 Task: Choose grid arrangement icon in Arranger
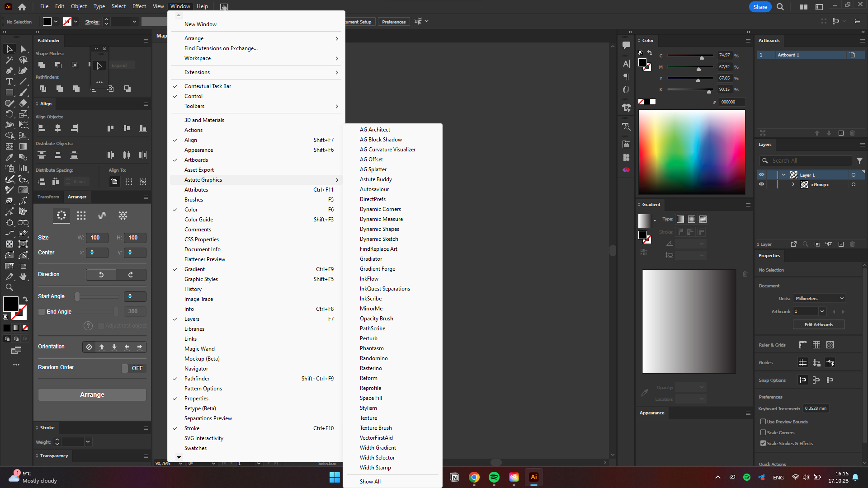pyautogui.click(x=81, y=216)
